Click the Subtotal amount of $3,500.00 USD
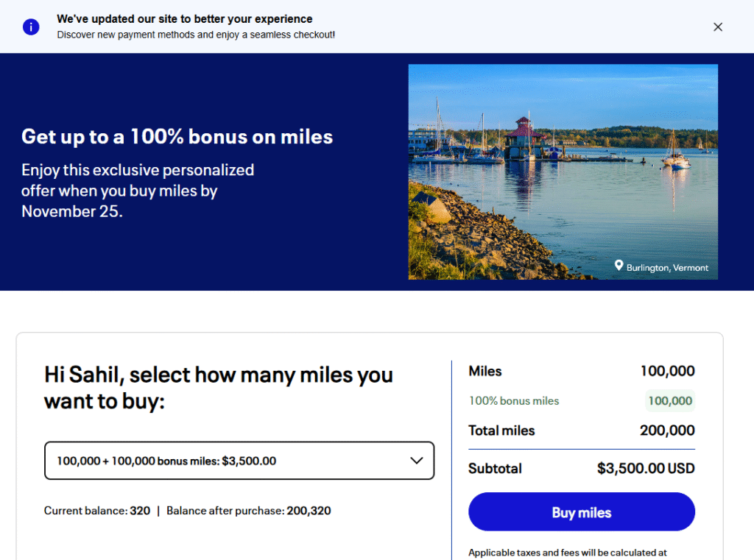This screenshot has height=560, width=754. click(x=646, y=468)
